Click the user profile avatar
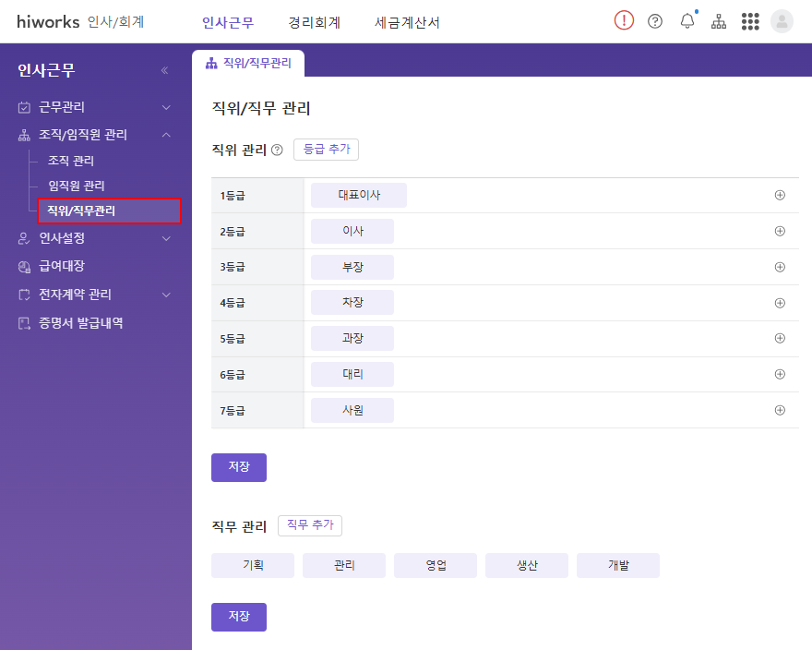The height and width of the screenshot is (650, 812). [782, 21]
